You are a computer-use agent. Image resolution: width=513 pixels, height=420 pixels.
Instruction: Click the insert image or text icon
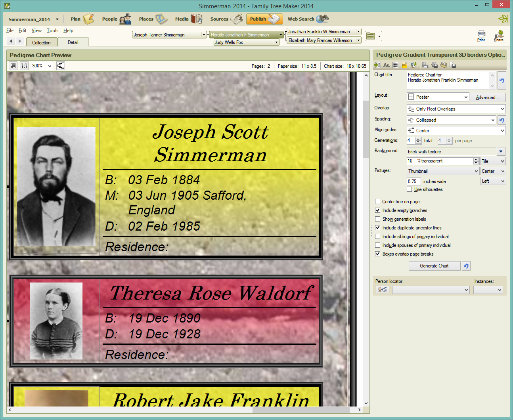coord(414,65)
